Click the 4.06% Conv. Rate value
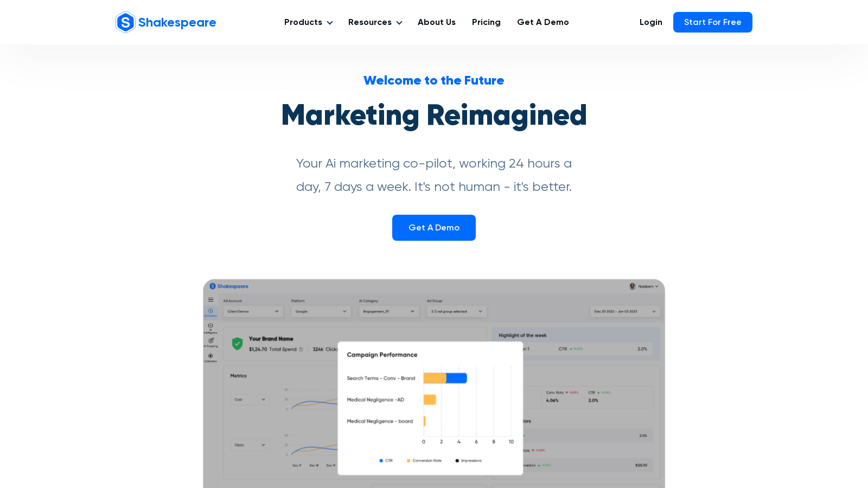This screenshot has width=868, height=488. (x=552, y=401)
